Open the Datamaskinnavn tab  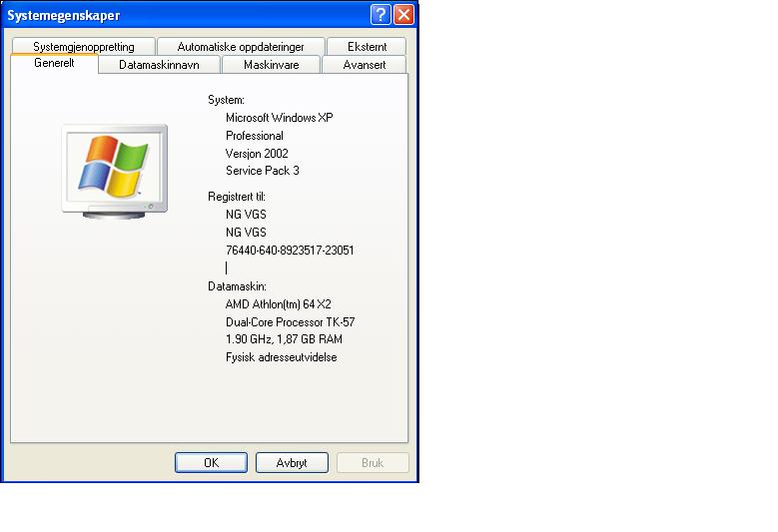(159, 65)
